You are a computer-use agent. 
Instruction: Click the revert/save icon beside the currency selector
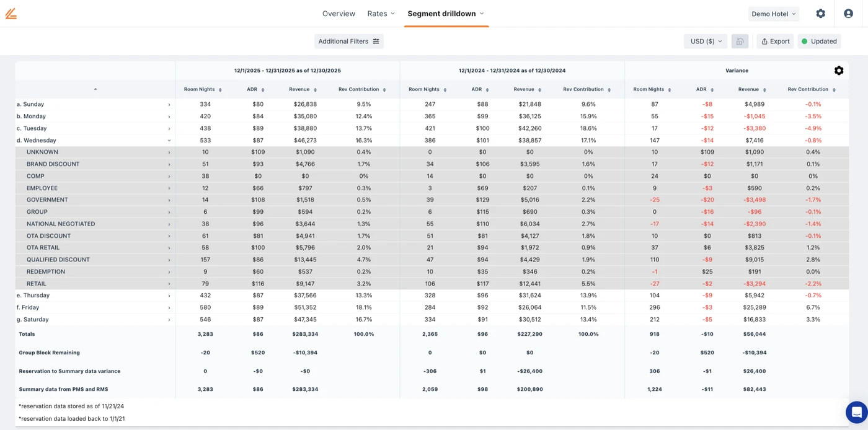coord(740,41)
